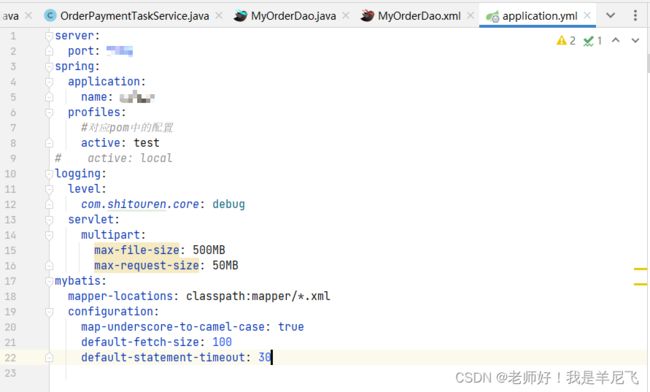Click the 'name' key under application
Image resolution: width=650 pixels, height=392 pixels.
point(94,97)
